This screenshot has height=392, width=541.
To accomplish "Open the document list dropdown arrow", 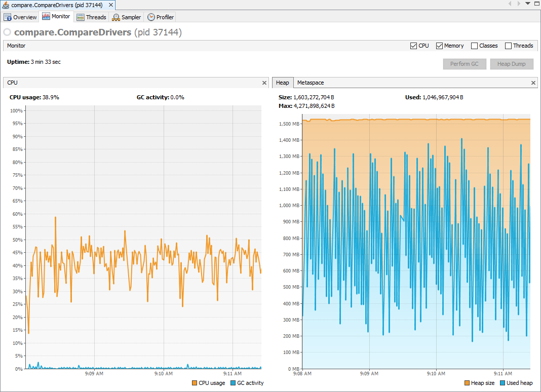I will 528,4.
